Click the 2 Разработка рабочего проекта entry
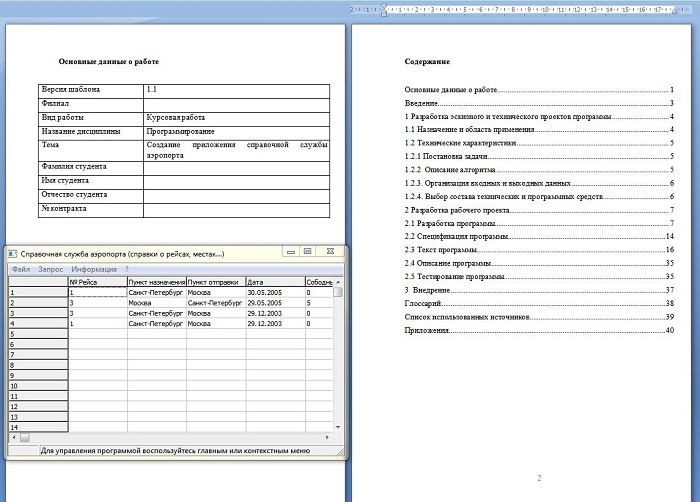This screenshot has height=502, width=700. point(539,210)
